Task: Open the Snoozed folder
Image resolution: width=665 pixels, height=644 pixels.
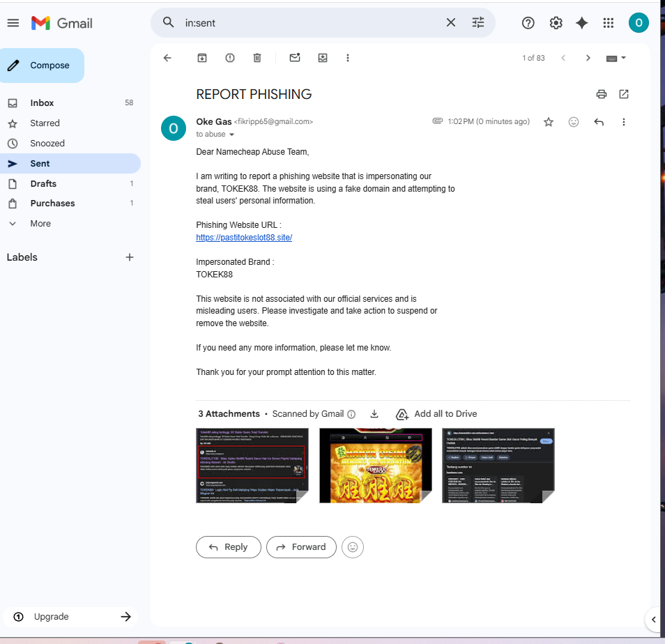Action: point(70,144)
